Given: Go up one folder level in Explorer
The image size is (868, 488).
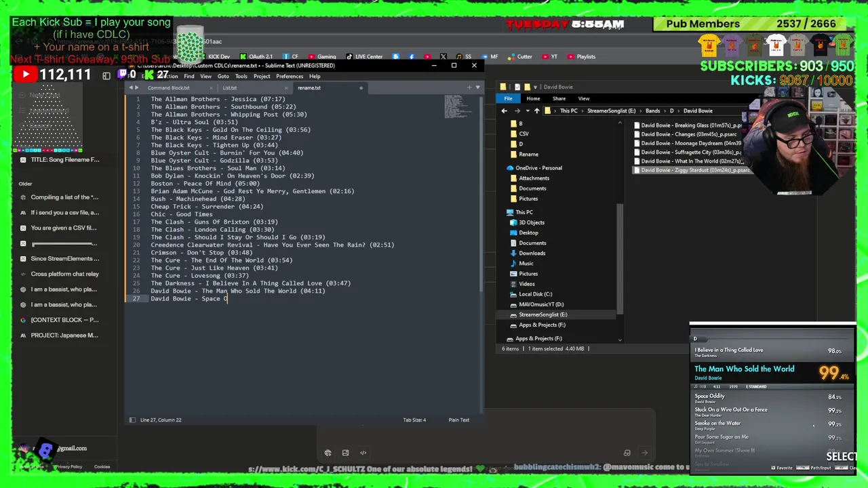Looking at the screenshot, I should [536, 110].
